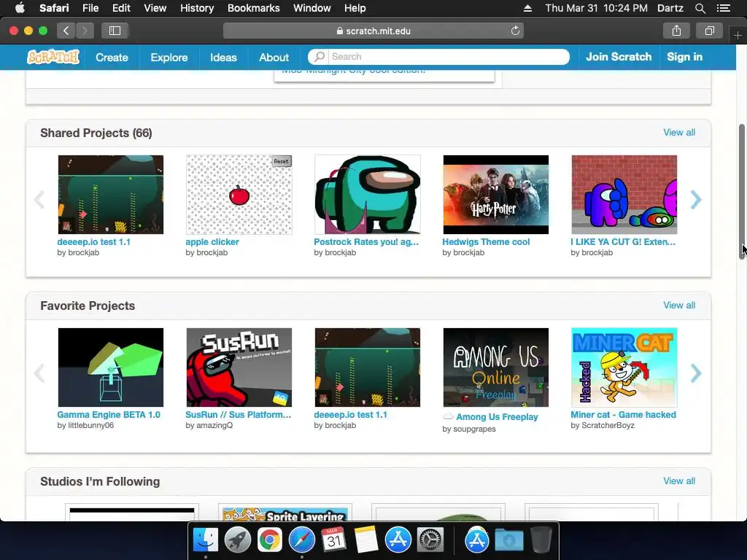This screenshot has width=747, height=560.
Task: Open Calendar from the Dock
Action: 333,540
